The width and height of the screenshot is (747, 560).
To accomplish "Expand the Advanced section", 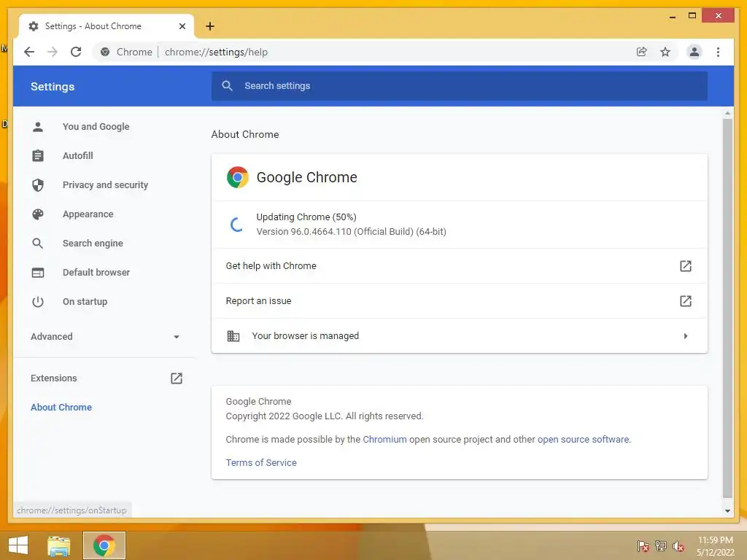I will pyautogui.click(x=105, y=337).
